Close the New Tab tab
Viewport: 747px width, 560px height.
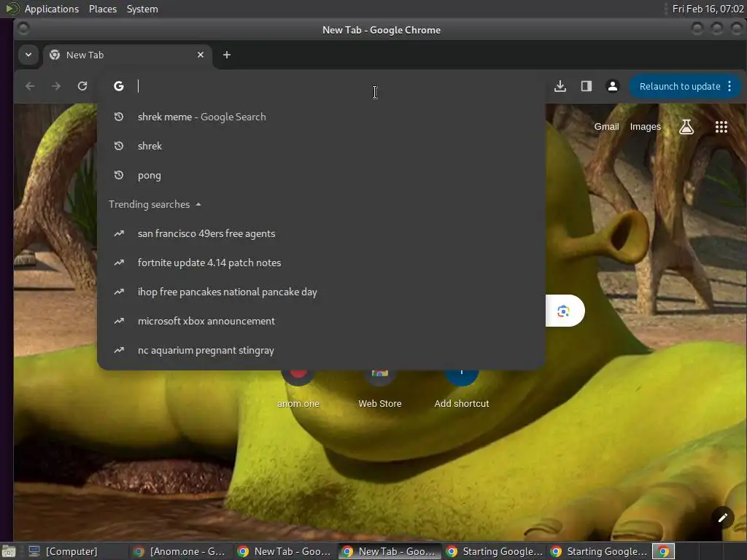coord(201,55)
